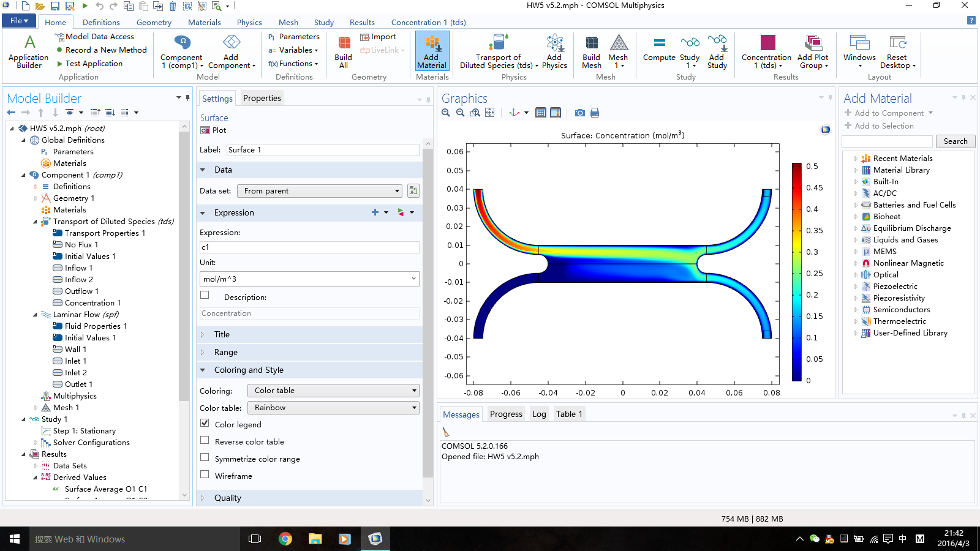980x551 pixels.
Task: Open the File menu
Action: pos(19,21)
